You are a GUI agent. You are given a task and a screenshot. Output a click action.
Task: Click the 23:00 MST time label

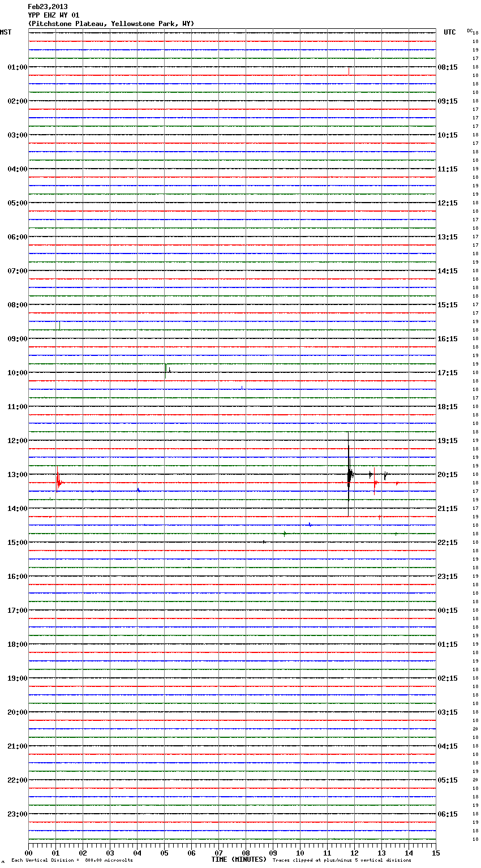point(17,814)
